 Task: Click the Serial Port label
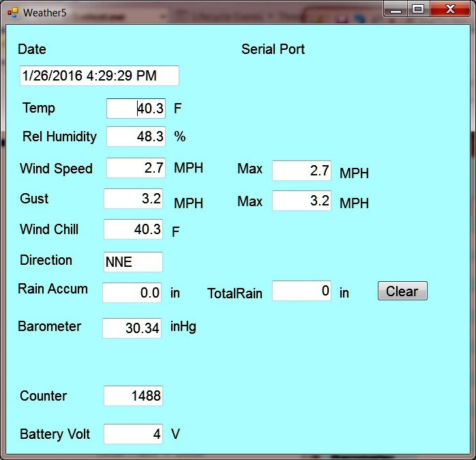[x=273, y=49]
